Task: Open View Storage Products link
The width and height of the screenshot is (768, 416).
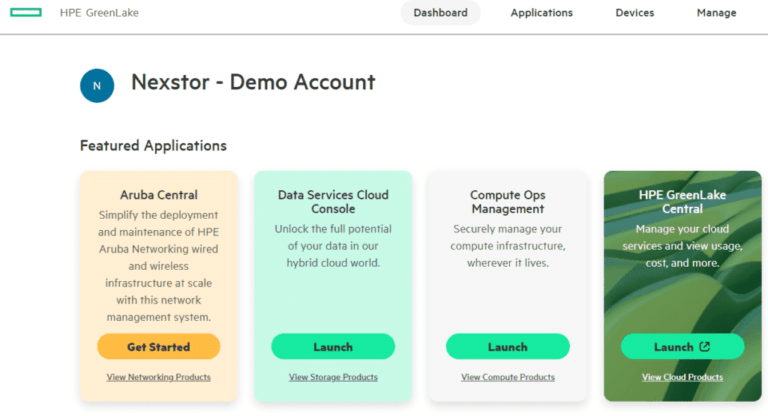Action: (333, 377)
